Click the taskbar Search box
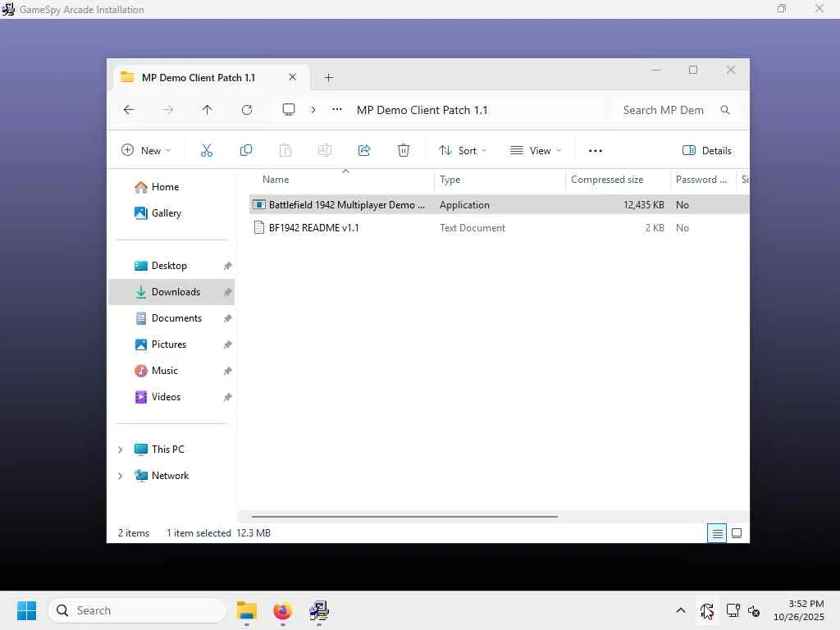Viewport: 840px width, 630px height. [x=137, y=610]
